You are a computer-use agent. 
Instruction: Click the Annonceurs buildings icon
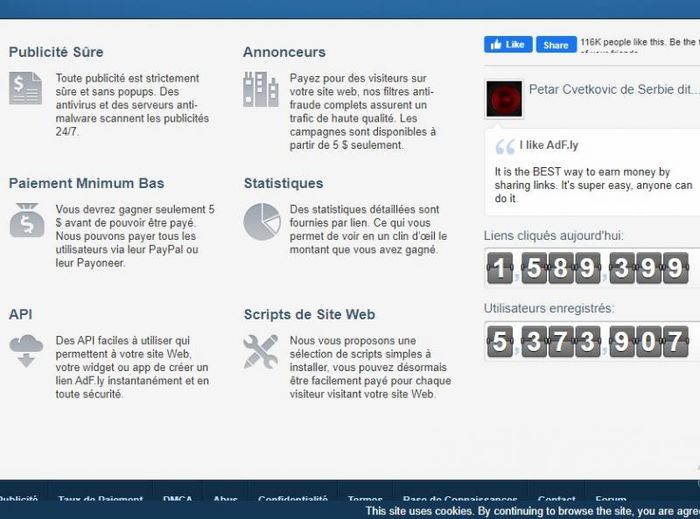(x=261, y=89)
